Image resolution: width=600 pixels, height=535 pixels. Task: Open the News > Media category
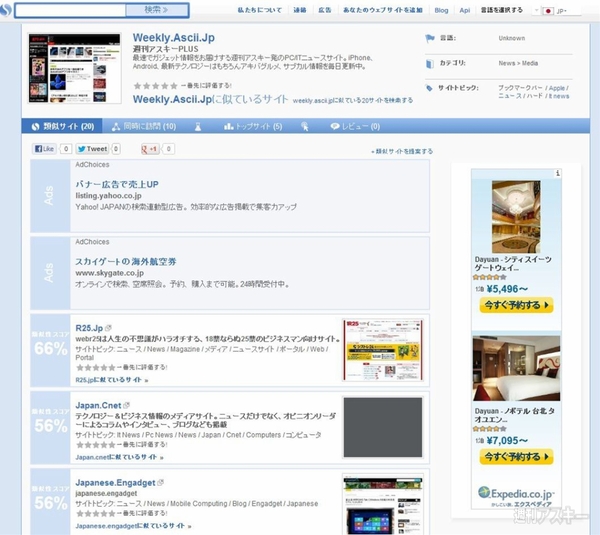[518, 63]
